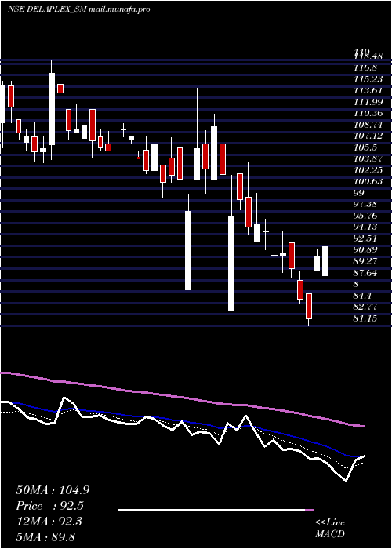Click the 82.77 price axis label
The height and width of the screenshot is (549, 392).
point(366,307)
